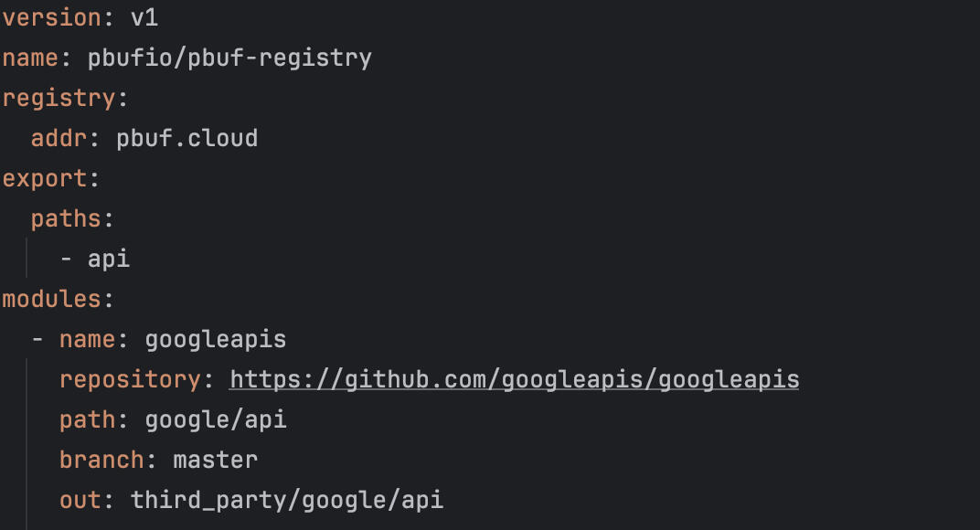Viewport: 980px width, 530px height.
Task: Click the "modules" key
Action: click(51, 299)
